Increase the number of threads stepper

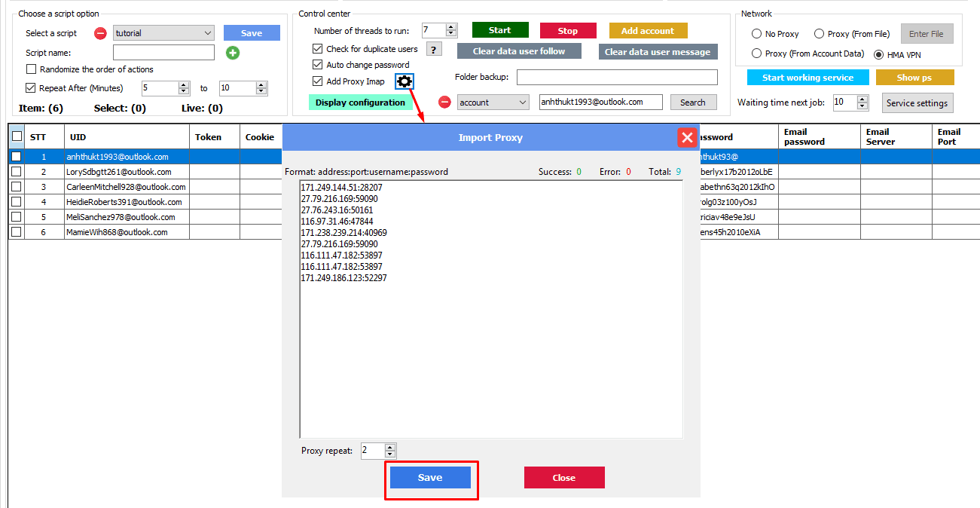pos(451,27)
